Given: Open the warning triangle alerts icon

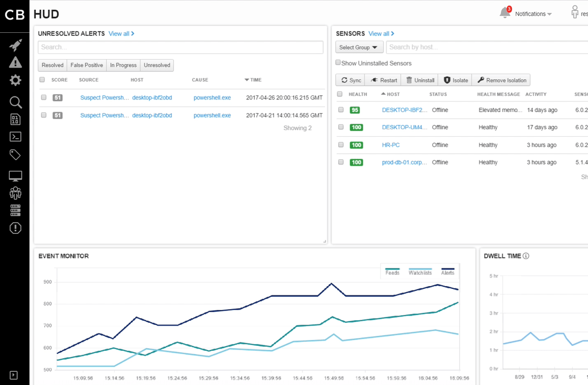Looking at the screenshot, I should 16,62.
